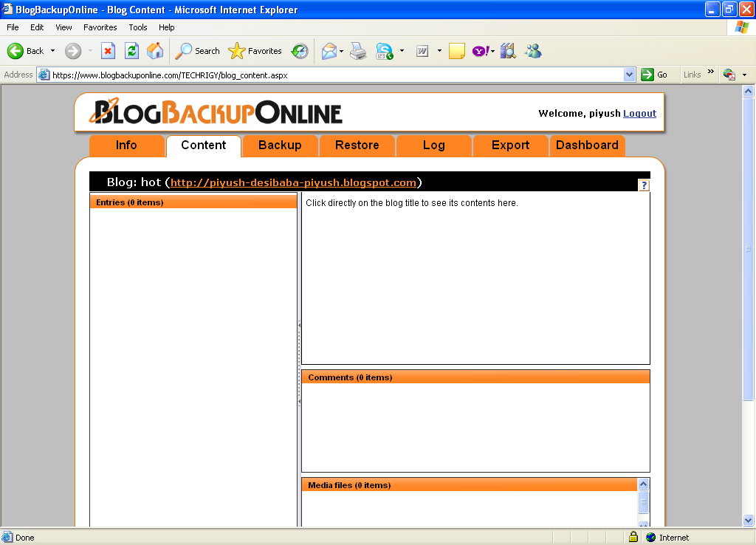Expand the Skype button dropdown arrow

(402, 51)
